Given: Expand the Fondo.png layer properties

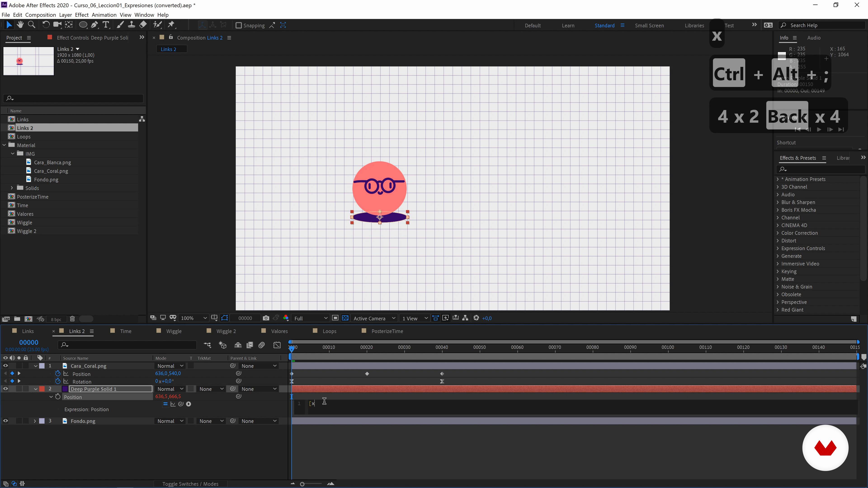Looking at the screenshot, I should click(x=35, y=421).
